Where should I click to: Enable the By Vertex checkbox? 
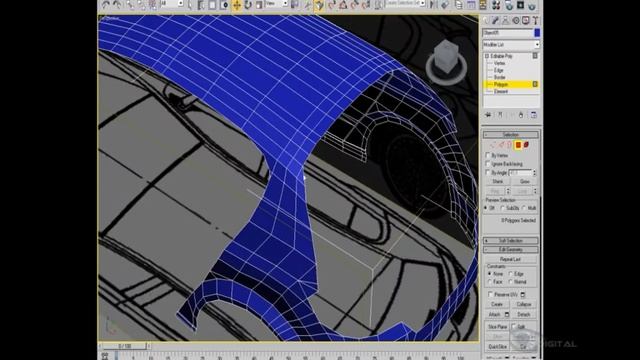(488, 156)
